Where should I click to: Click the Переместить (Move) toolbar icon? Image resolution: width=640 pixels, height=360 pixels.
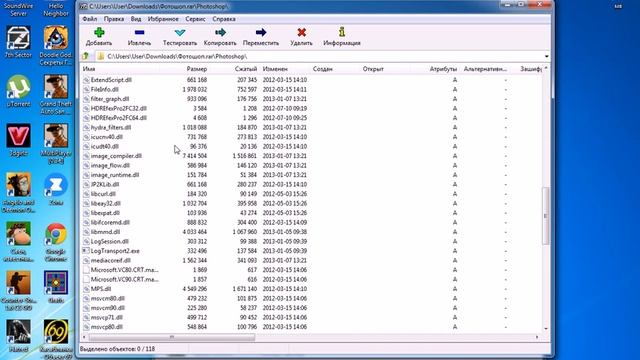pyautogui.click(x=261, y=33)
